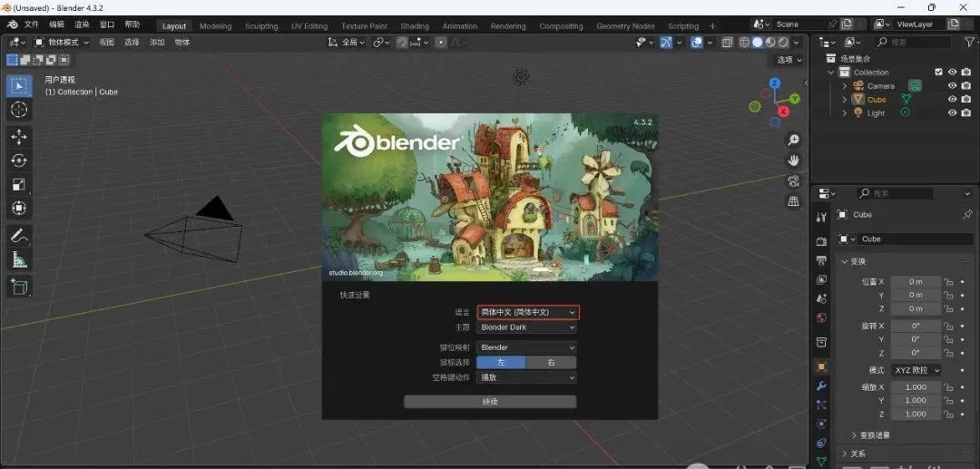Open the Output properties tab
Image resolution: width=980 pixels, height=469 pixels.
point(821,260)
